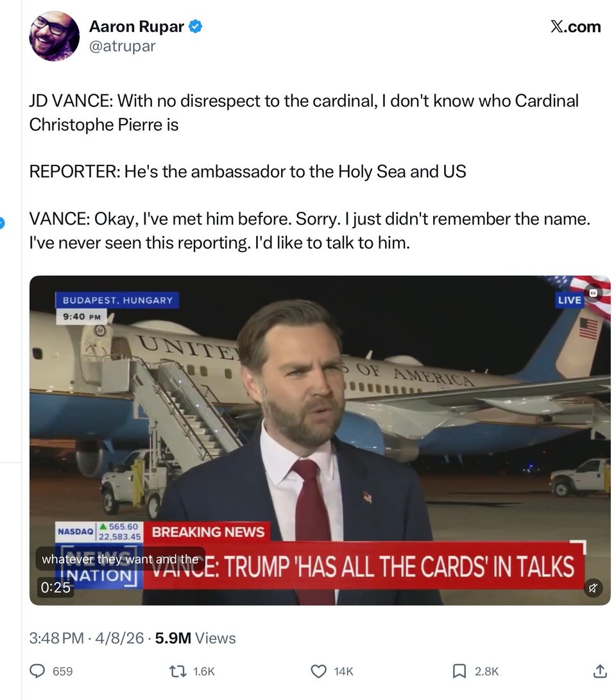Open the @atrupar handle link
Screen dimensions: 616x700
(x=122, y=46)
